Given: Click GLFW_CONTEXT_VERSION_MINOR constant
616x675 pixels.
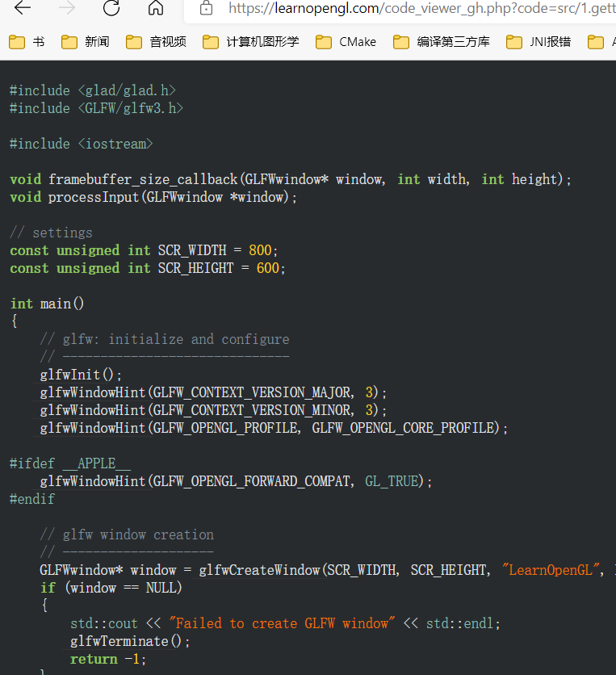Looking at the screenshot, I should 252,410.
